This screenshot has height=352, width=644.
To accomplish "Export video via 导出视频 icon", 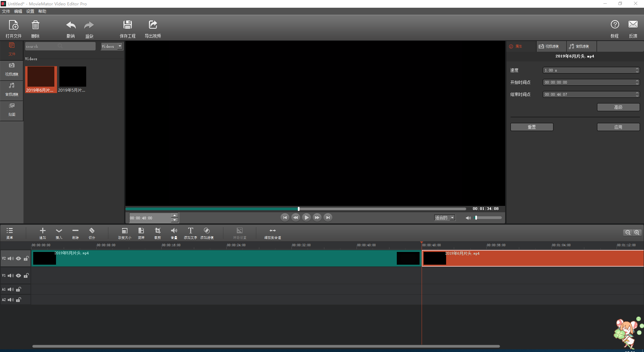I will click(x=153, y=25).
